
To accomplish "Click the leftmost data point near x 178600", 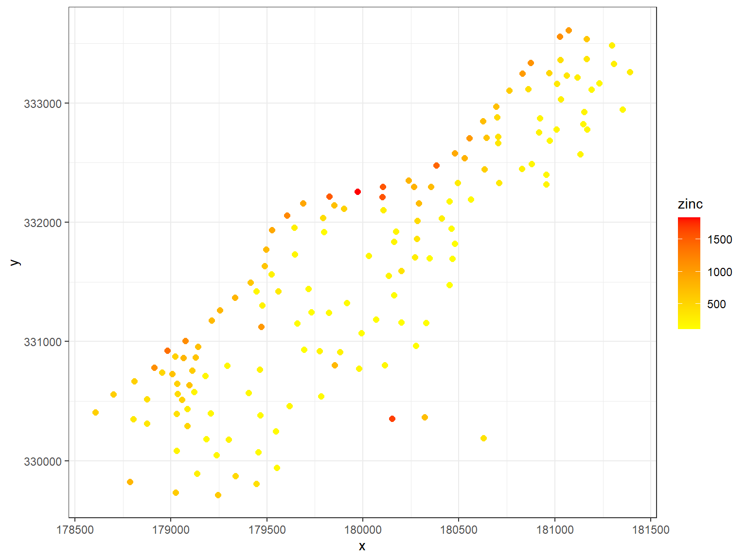I will 95,412.
